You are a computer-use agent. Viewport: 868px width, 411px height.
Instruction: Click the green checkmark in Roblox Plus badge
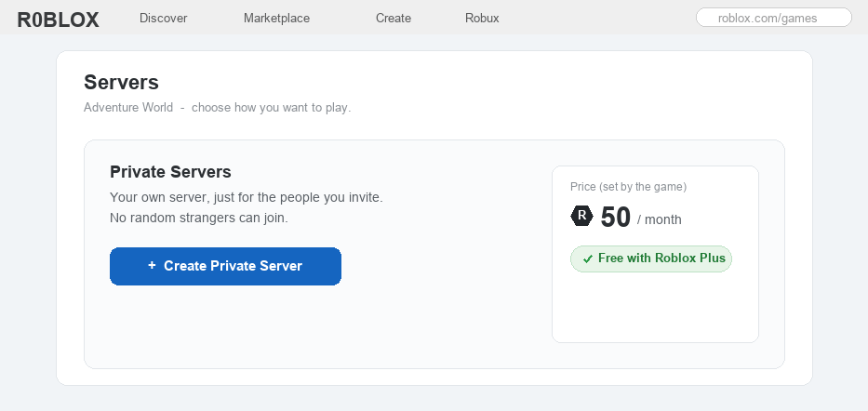click(x=588, y=259)
